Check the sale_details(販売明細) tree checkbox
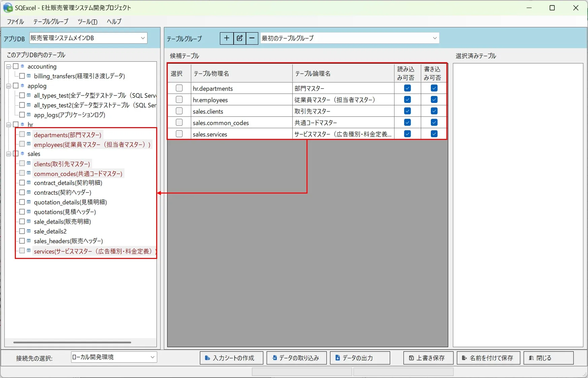 point(22,222)
